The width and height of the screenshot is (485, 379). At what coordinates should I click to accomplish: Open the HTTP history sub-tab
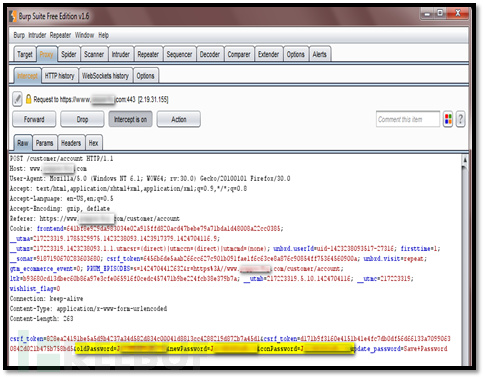click(x=59, y=76)
